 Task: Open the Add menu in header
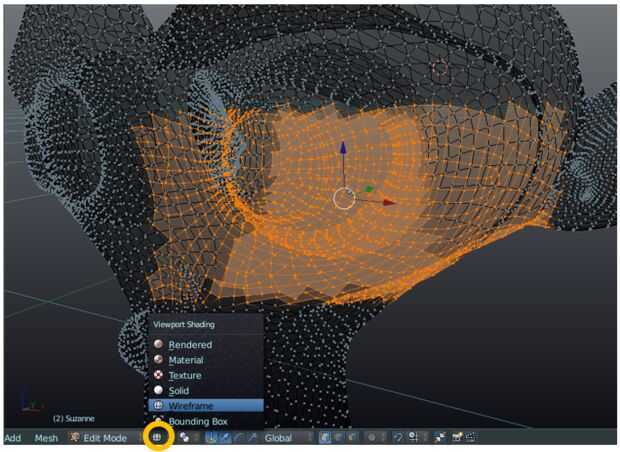pyautogui.click(x=13, y=438)
